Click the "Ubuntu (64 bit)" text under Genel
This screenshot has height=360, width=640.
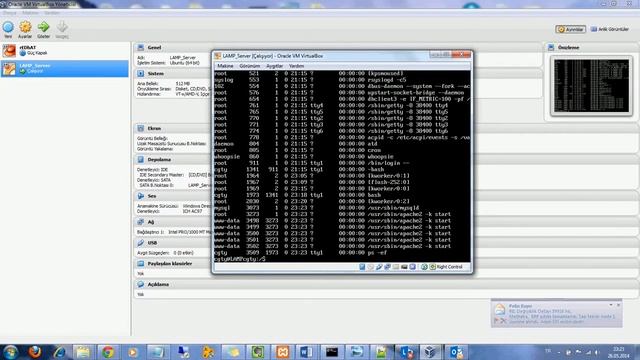pos(184,63)
